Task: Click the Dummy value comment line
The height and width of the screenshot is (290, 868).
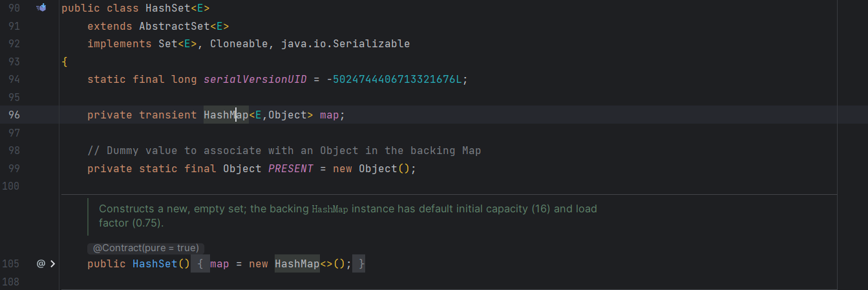Action: [284, 151]
